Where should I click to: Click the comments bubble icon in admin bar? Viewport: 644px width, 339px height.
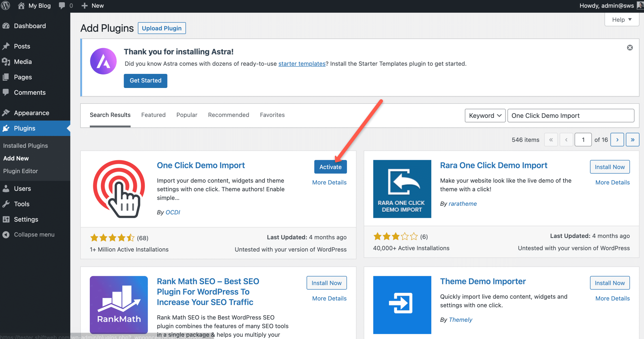coord(62,6)
